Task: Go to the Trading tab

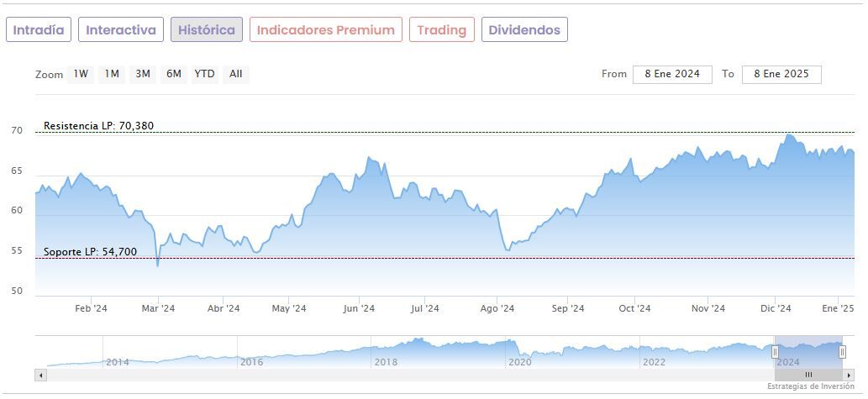Action: coord(441,30)
